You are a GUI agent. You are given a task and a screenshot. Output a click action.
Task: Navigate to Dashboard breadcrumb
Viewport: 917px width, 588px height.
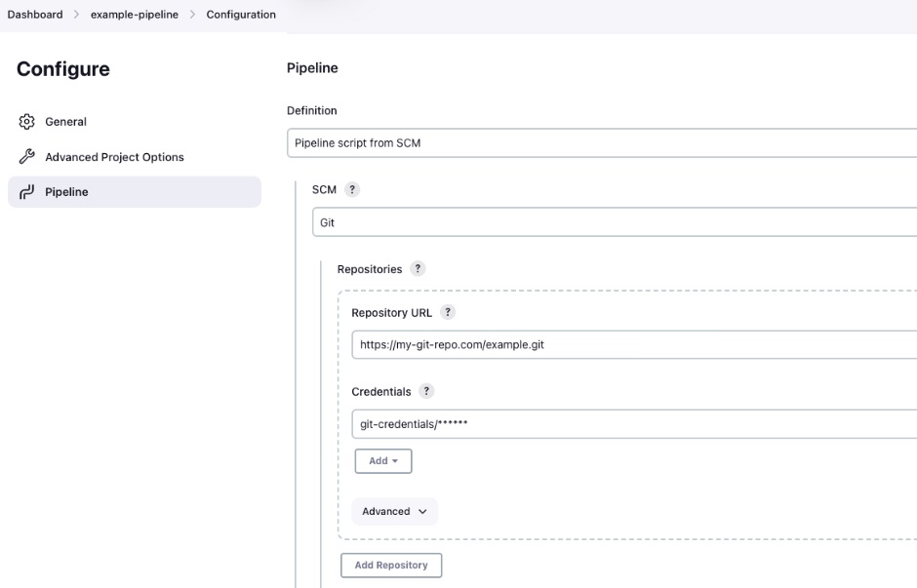[x=35, y=15]
